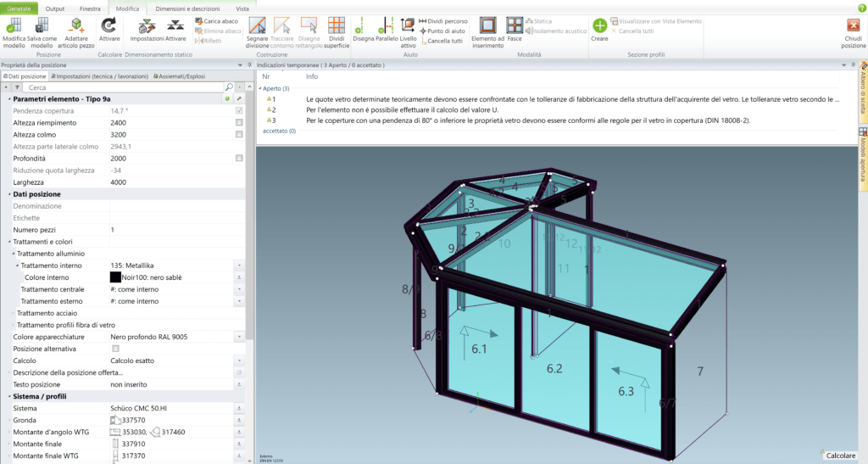Switch to Impostazioni (tecnica / lavorazioni) tab
The width and height of the screenshot is (868, 464).
pyautogui.click(x=100, y=76)
